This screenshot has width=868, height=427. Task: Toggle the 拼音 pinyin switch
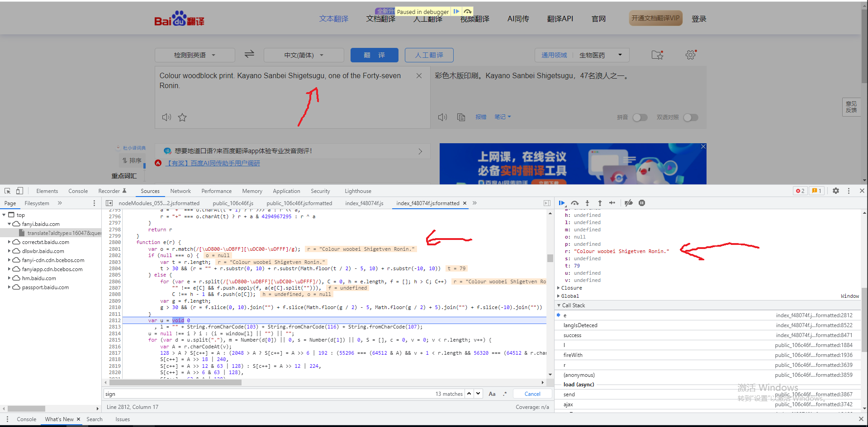[x=640, y=117]
